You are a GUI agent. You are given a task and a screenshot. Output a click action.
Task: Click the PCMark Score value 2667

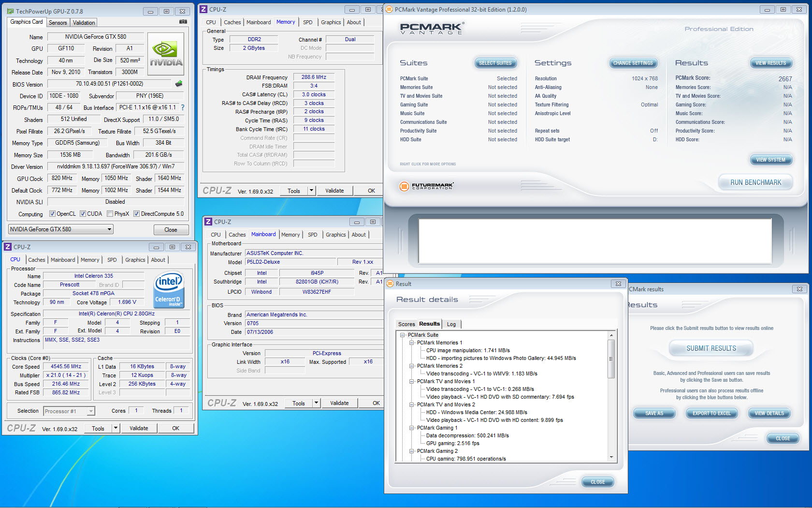point(785,78)
